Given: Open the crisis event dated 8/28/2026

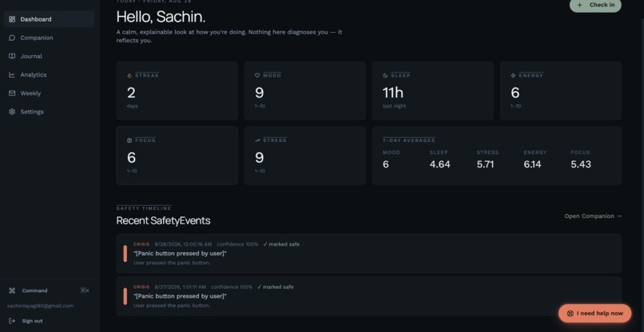Looking at the screenshot, I should tap(369, 254).
